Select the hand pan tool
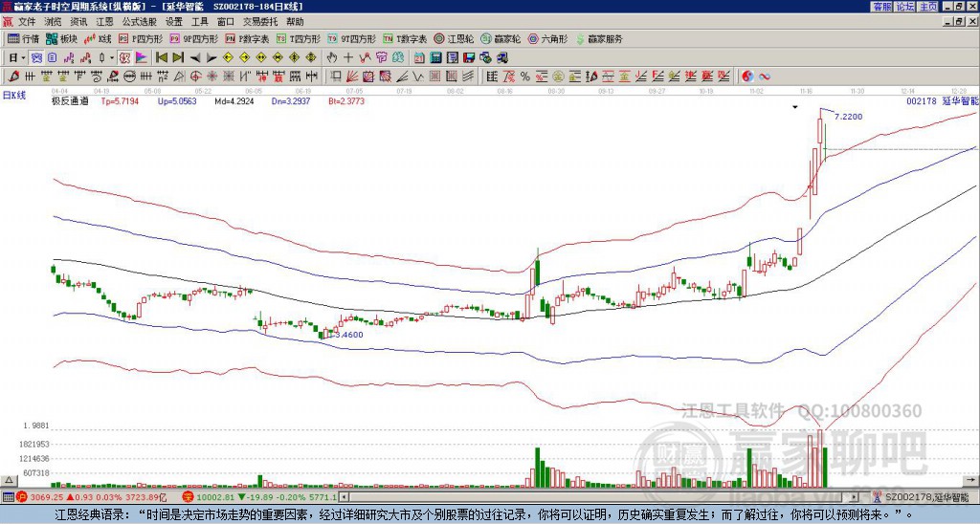Image resolution: width=980 pixels, height=524 pixels. 331,57
